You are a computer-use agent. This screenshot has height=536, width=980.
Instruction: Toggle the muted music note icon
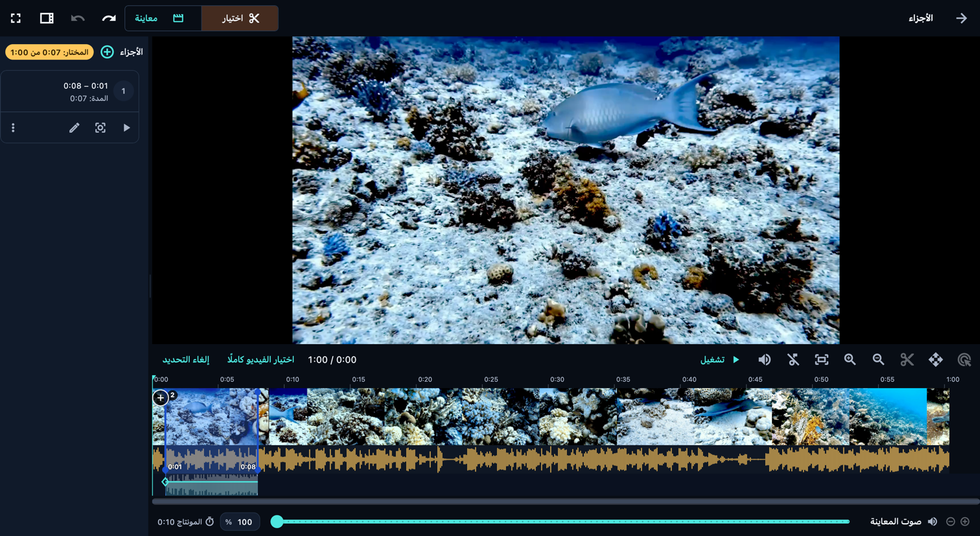click(793, 360)
